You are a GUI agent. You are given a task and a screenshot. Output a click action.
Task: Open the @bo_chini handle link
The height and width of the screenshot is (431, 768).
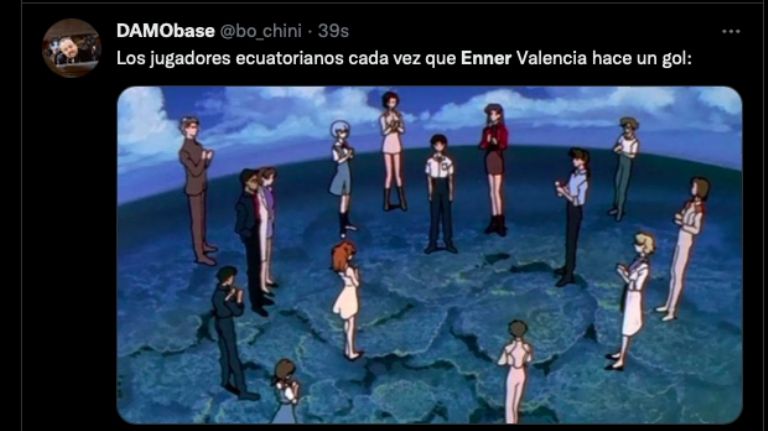(x=261, y=31)
